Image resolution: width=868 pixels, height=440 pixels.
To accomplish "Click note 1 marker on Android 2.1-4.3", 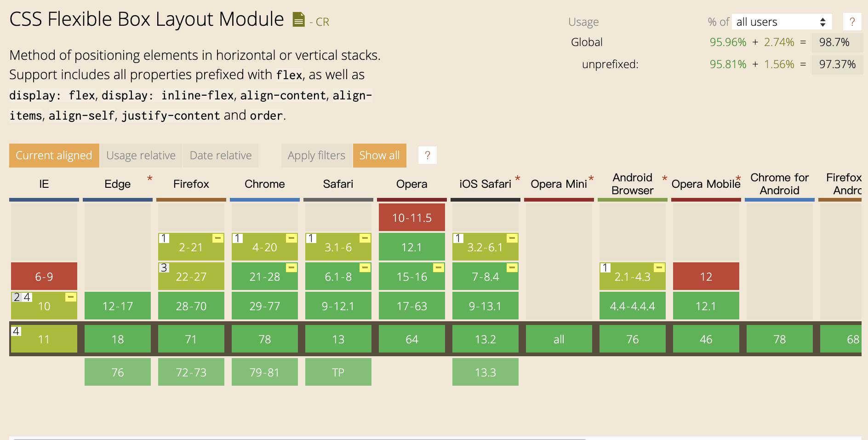I will pos(605,268).
